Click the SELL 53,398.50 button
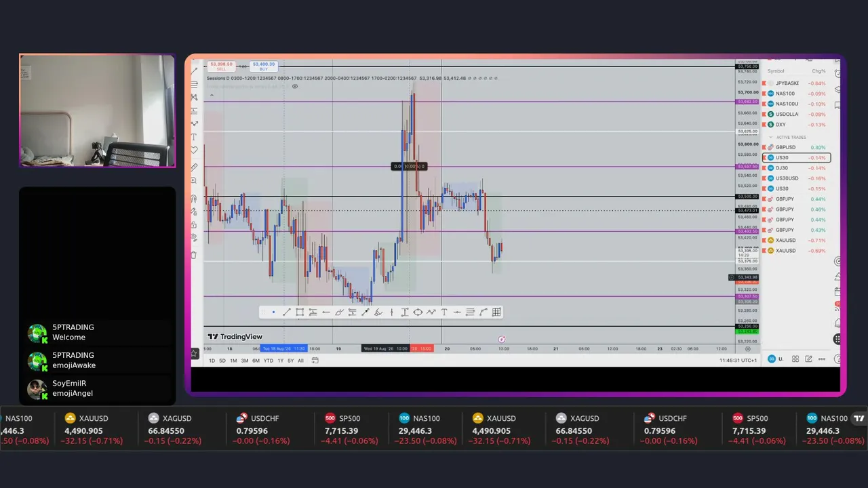The width and height of the screenshot is (868, 488). [x=221, y=66]
